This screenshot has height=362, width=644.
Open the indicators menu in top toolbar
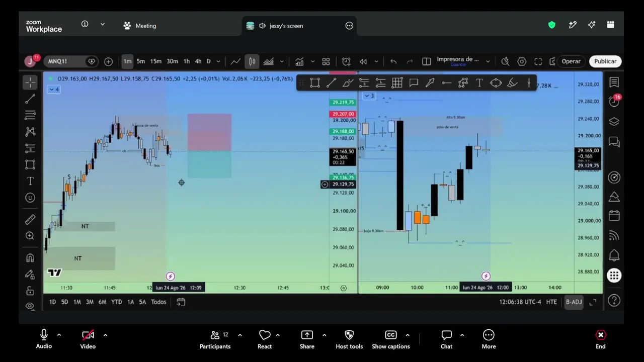pyautogui.click(x=299, y=61)
